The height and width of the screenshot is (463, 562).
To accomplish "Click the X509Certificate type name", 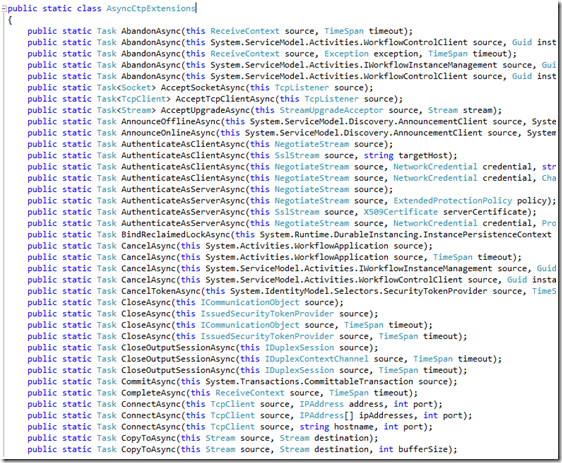I will pos(401,212).
